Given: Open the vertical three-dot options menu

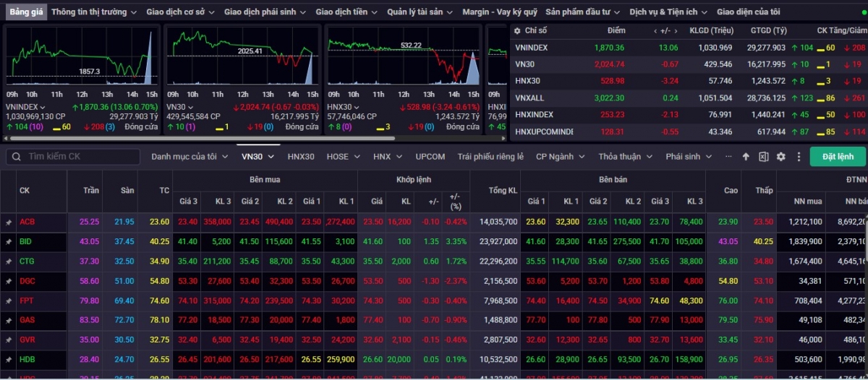Looking at the screenshot, I should pos(799,157).
